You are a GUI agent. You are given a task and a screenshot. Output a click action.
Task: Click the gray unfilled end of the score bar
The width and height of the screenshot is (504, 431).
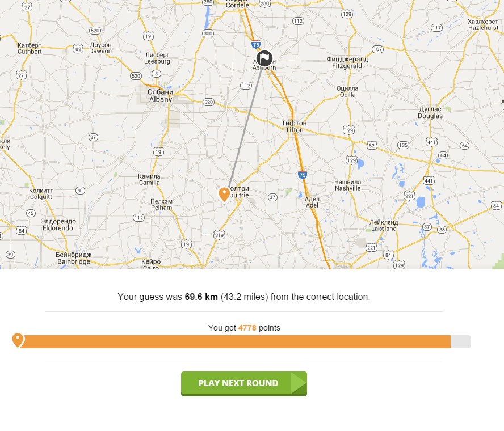pos(461,341)
